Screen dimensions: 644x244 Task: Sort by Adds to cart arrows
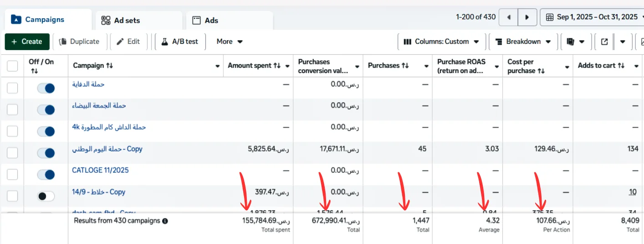(621, 66)
